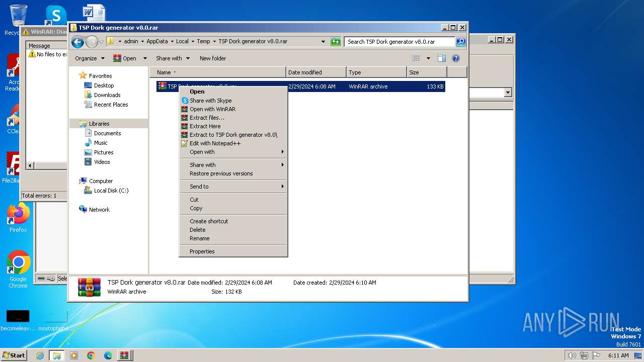Choose Open in the context menu

233,92
